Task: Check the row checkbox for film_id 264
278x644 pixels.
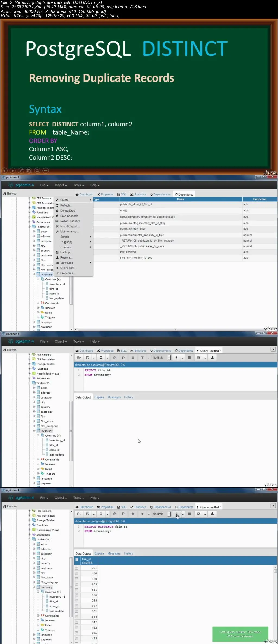Action: tap(77, 601)
